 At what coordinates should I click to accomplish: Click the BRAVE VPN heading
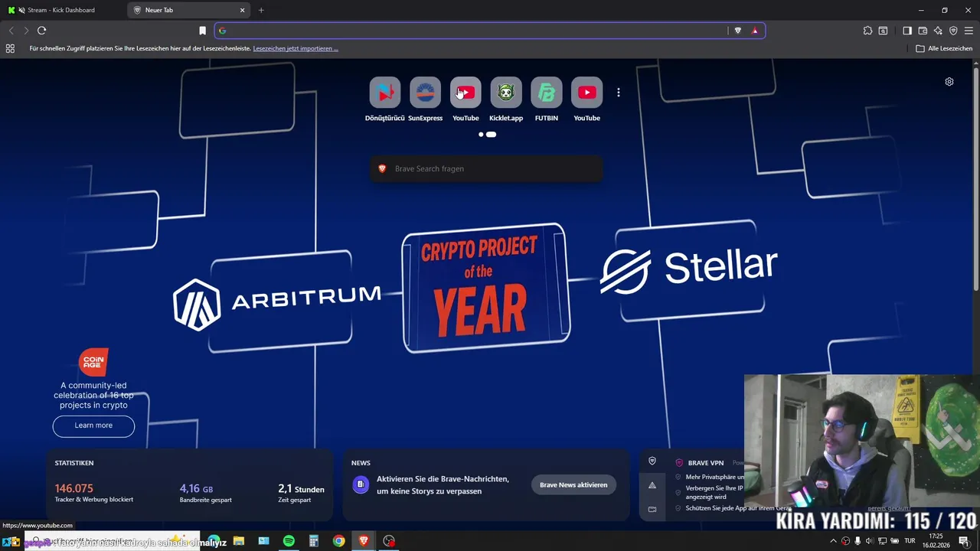tap(705, 463)
